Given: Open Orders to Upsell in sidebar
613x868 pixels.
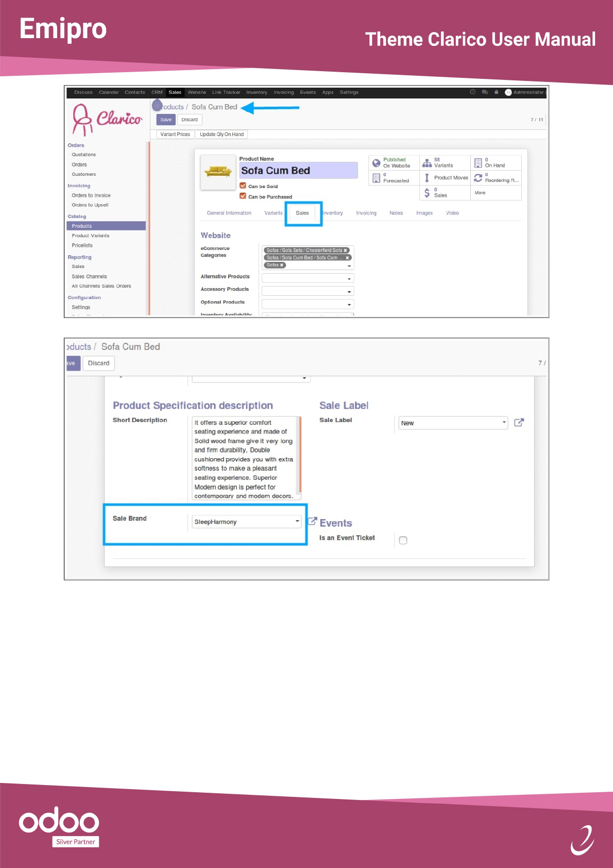Looking at the screenshot, I should point(90,205).
